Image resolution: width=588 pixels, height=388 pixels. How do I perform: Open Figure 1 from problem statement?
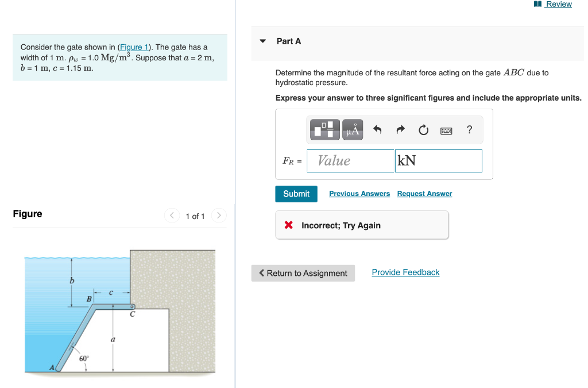[133, 47]
